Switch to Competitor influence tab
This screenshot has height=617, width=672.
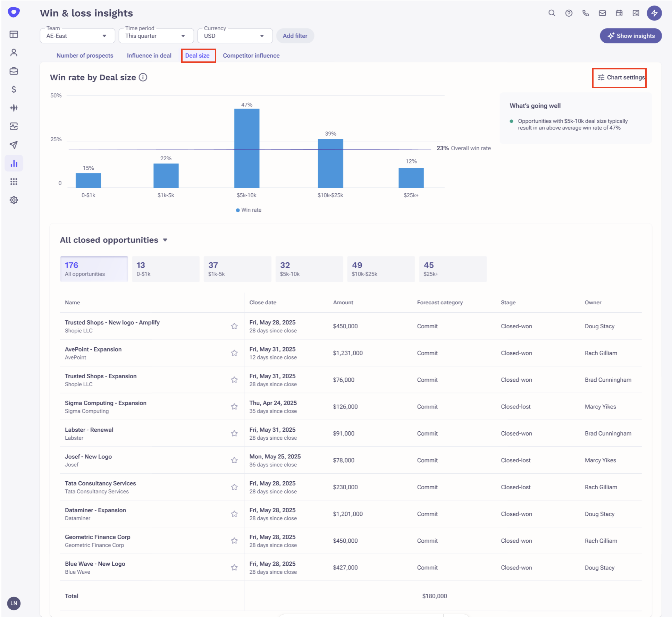click(x=251, y=56)
